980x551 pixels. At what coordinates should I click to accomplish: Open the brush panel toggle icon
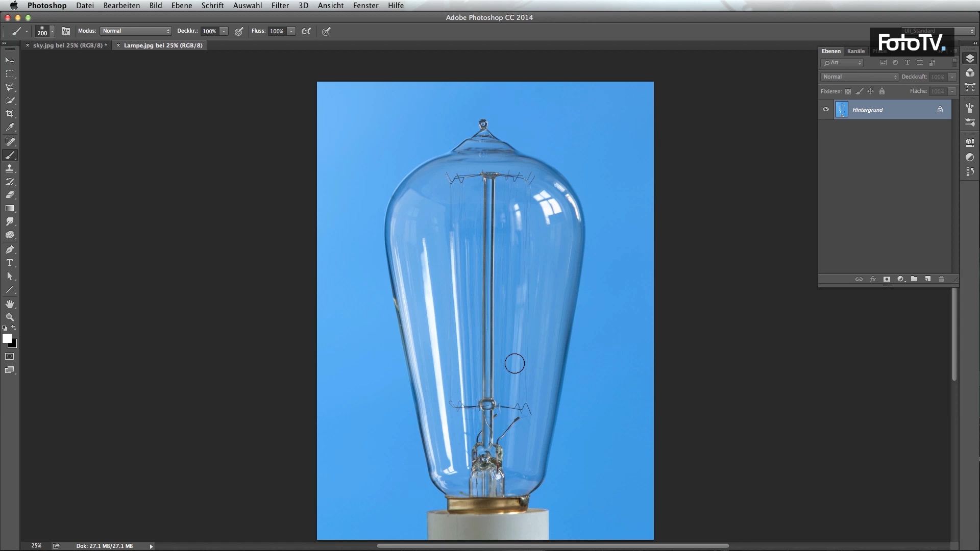pos(66,31)
